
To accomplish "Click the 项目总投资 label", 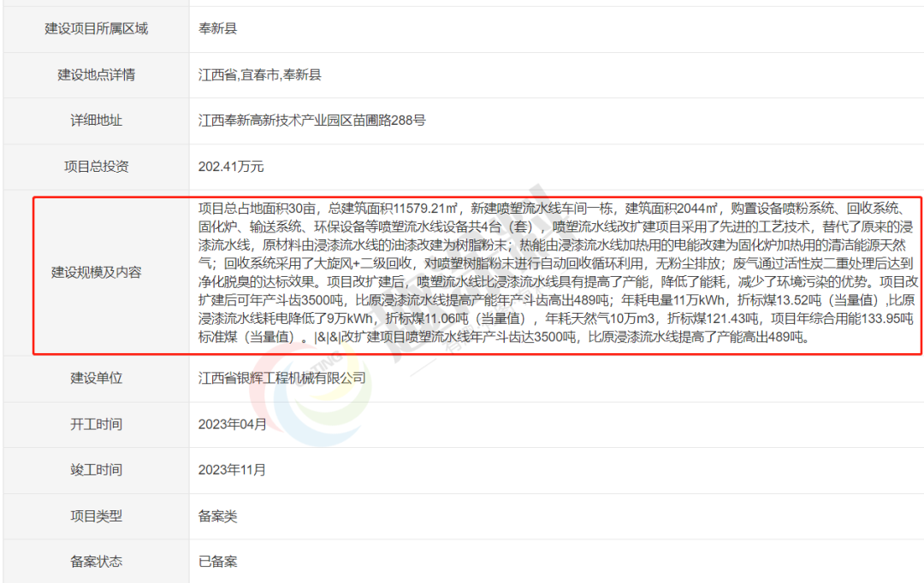I will click(x=96, y=167).
